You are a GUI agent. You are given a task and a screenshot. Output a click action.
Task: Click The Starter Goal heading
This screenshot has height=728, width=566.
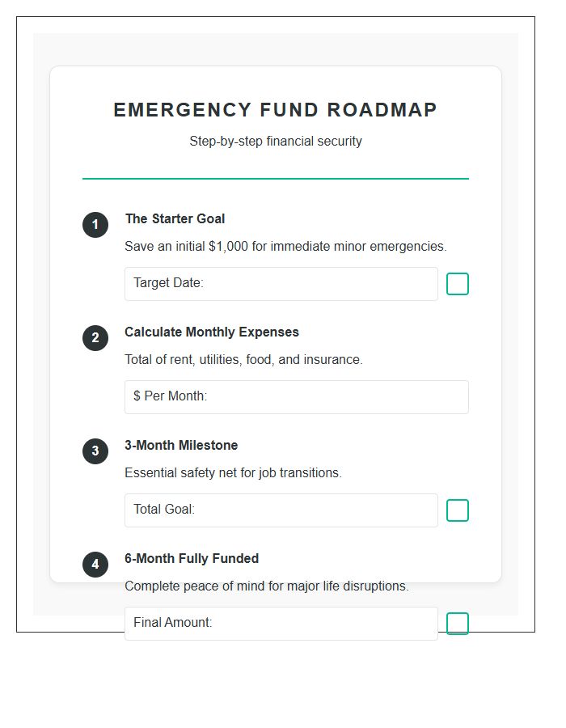[x=175, y=218]
